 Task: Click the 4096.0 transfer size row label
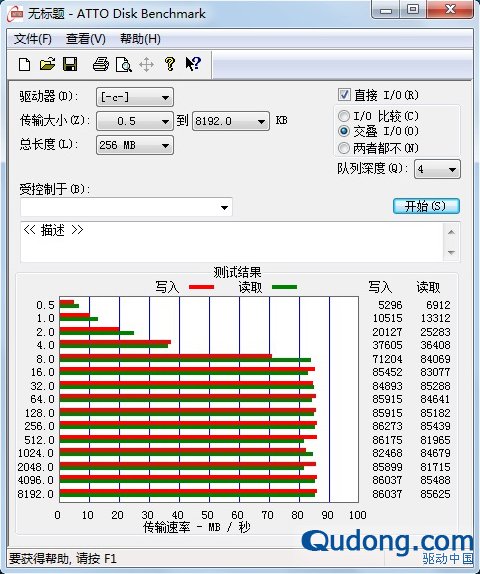(36, 480)
